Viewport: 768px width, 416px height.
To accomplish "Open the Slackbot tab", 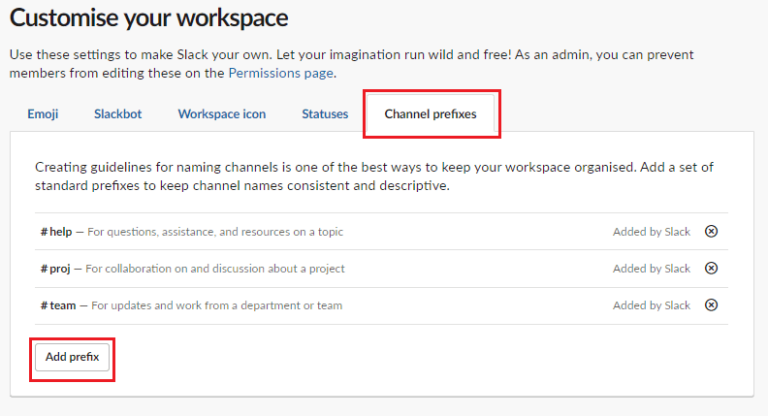I will [118, 114].
